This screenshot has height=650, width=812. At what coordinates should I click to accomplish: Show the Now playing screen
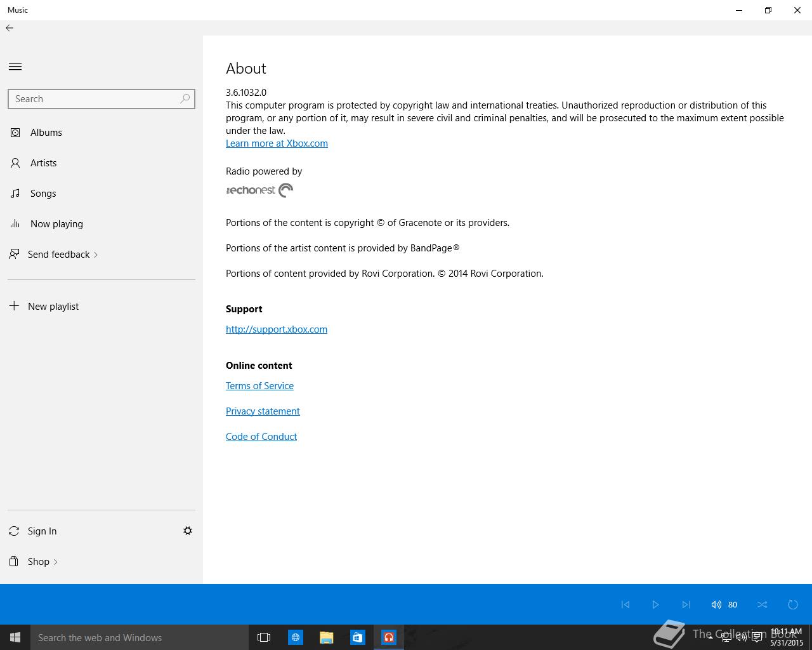(56, 224)
